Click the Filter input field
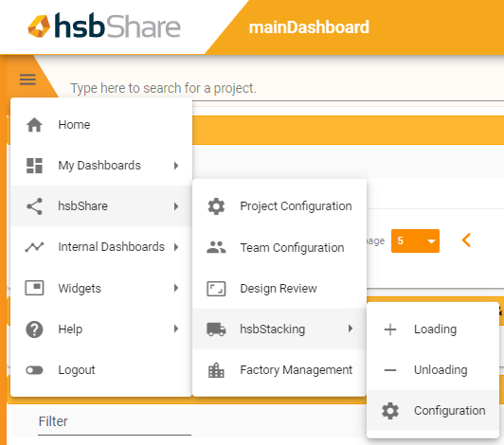 [x=115, y=422]
